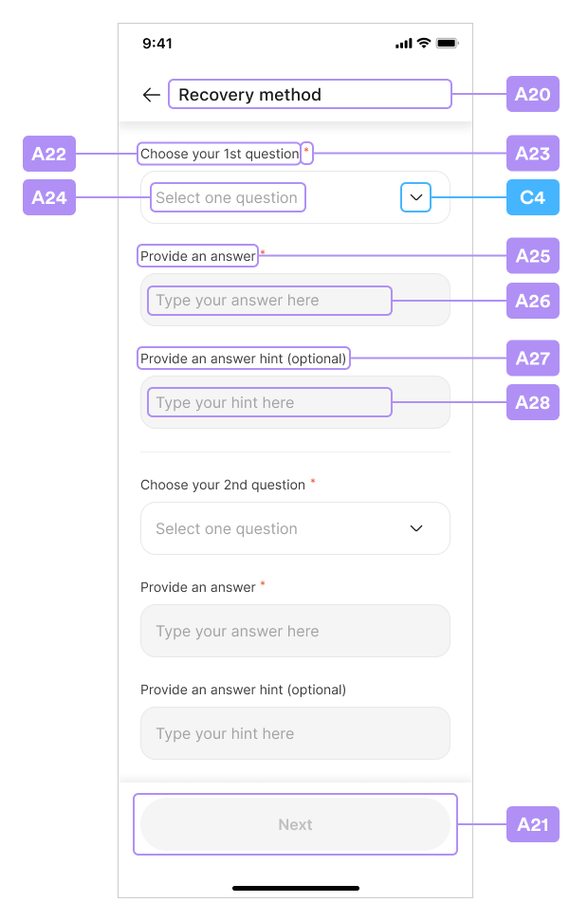Select the A21 annotation tag

(532, 824)
